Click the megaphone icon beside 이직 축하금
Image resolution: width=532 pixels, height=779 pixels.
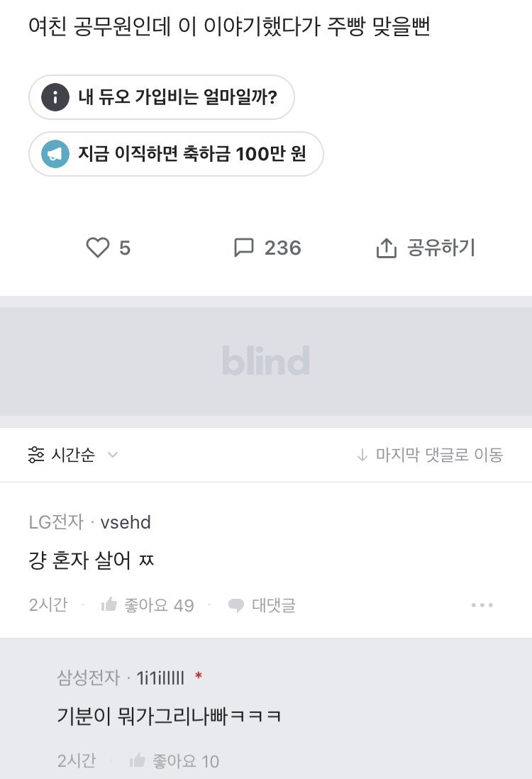[x=55, y=154]
